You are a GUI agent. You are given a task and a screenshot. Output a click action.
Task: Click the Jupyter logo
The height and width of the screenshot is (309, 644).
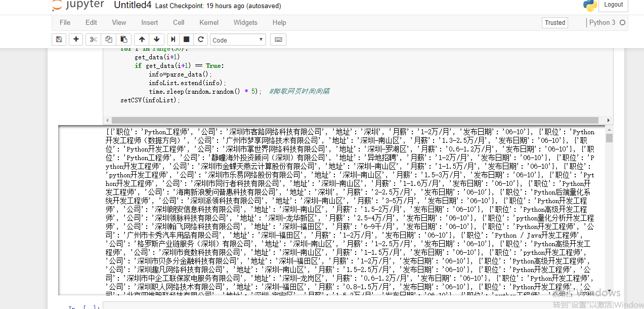point(78,6)
